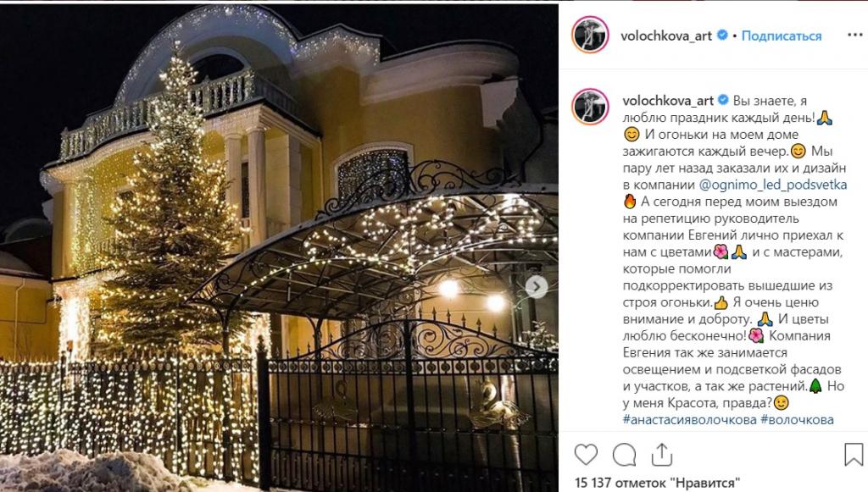868x492 pixels.
Task: Click the verified badge in the caption
Action: (x=722, y=100)
